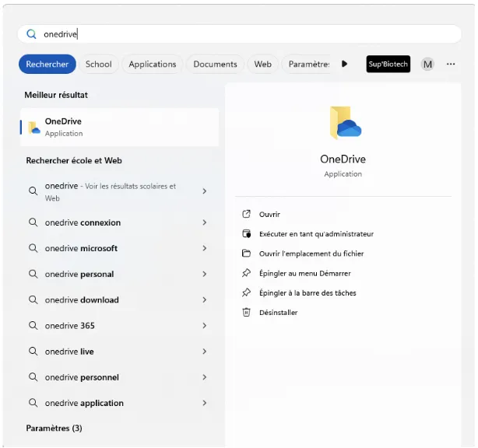Click the pin icon next to Épingler au menu Démarrer
This screenshot has height=448, width=478.
click(x=246, y=273)
